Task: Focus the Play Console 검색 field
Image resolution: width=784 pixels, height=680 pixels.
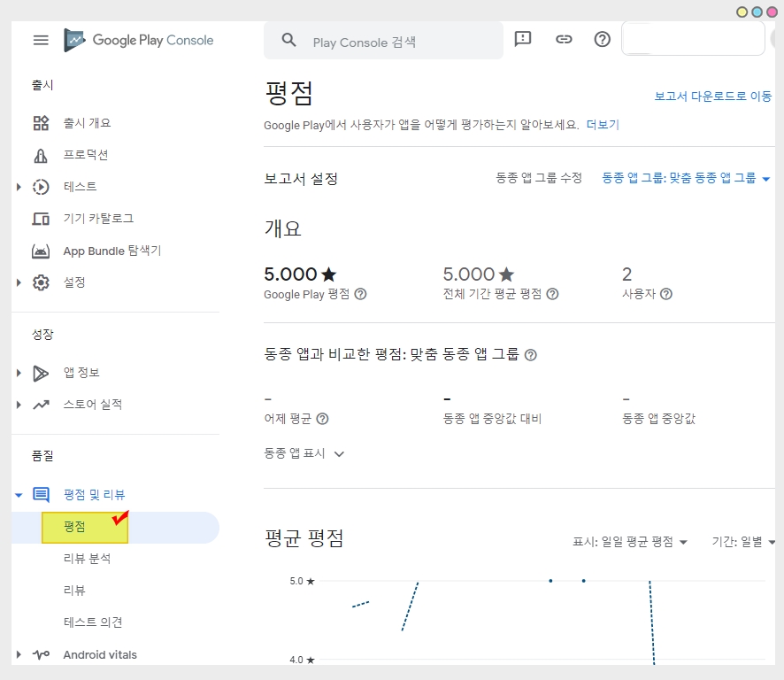Action: (x=383, y=41)
